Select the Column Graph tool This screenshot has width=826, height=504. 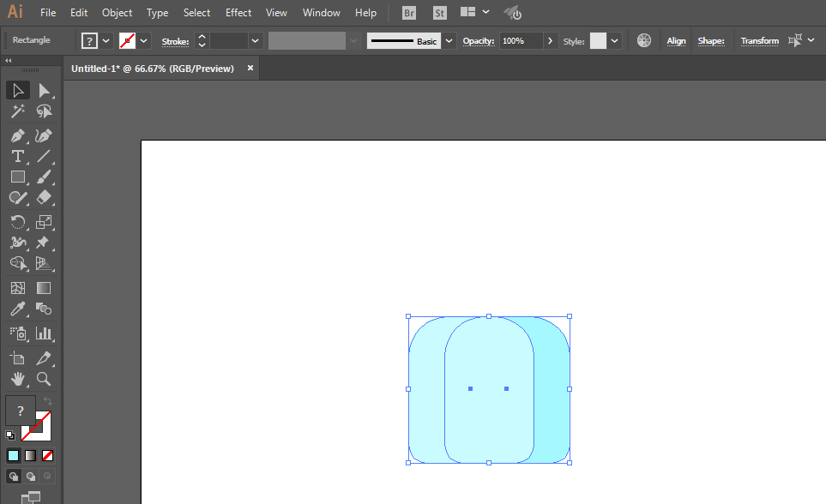(44, 333)
